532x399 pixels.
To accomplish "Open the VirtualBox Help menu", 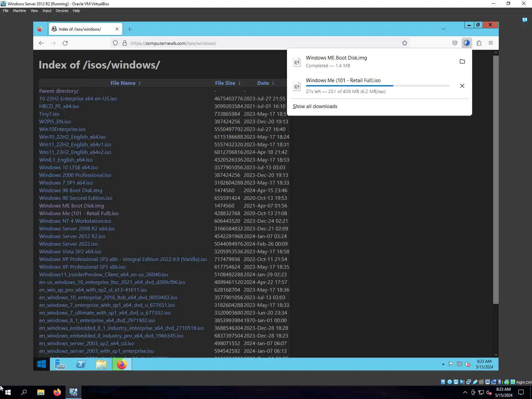I will [76, 11].
